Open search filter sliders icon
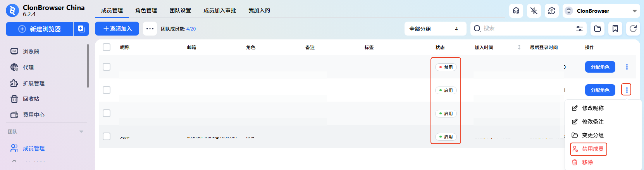 point(579,29)
